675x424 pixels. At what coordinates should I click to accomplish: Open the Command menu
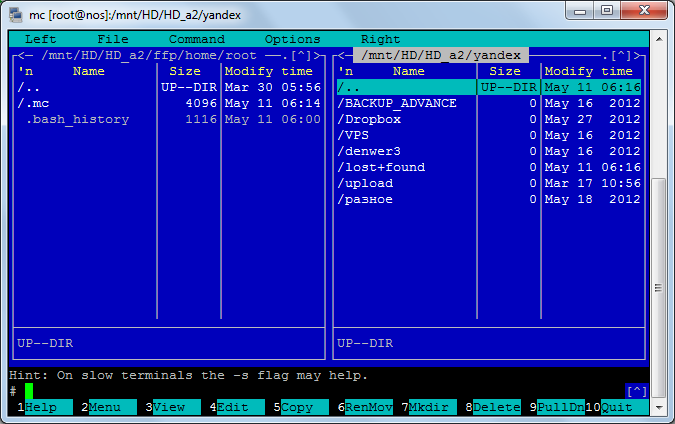pos(197,39)
